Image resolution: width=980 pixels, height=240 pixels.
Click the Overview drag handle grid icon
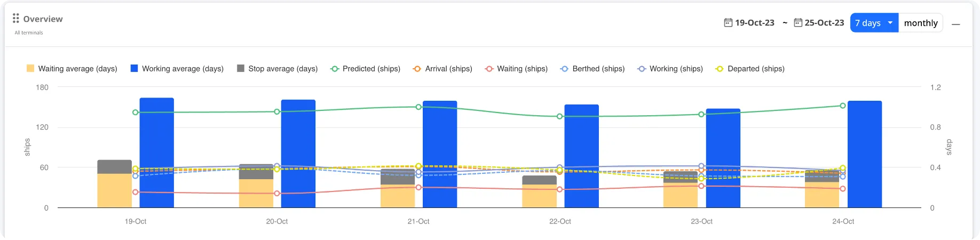coord(15,19)
